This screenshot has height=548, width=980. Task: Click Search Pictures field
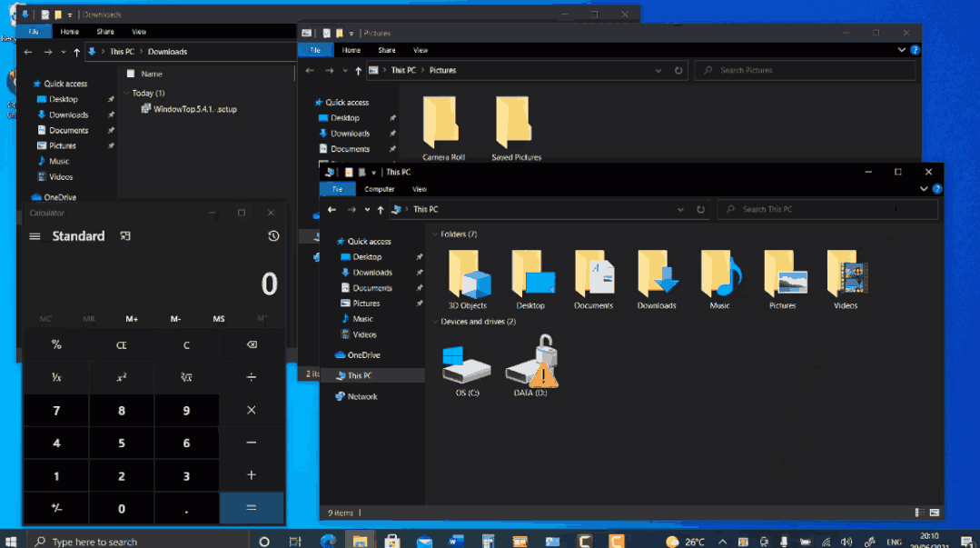click(806, 71)
